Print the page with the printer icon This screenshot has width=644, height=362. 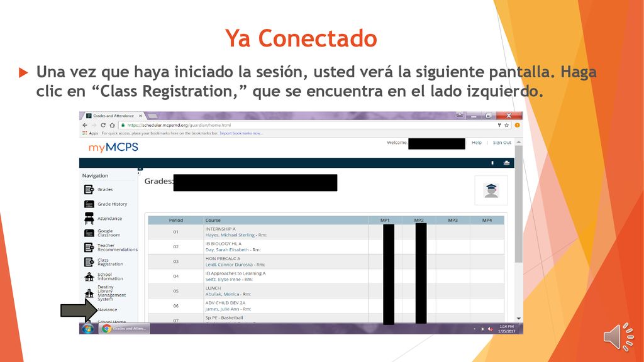point(506,163)
